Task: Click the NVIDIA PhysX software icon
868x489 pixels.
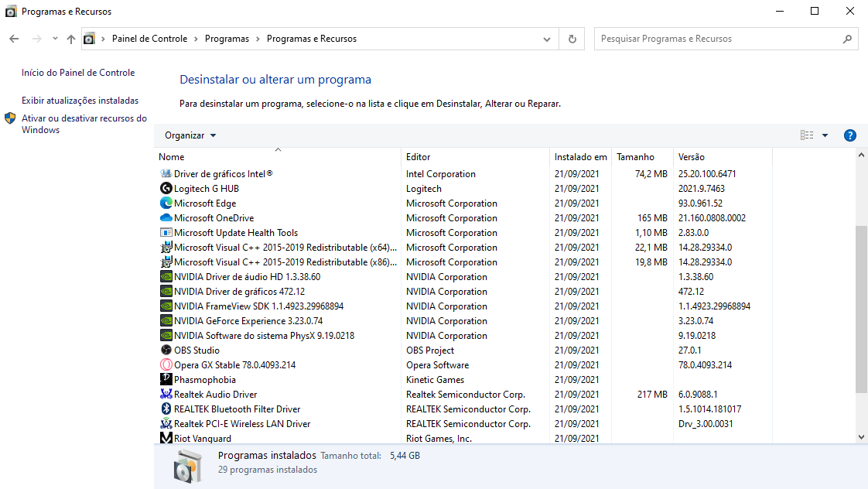Action: 166,335
